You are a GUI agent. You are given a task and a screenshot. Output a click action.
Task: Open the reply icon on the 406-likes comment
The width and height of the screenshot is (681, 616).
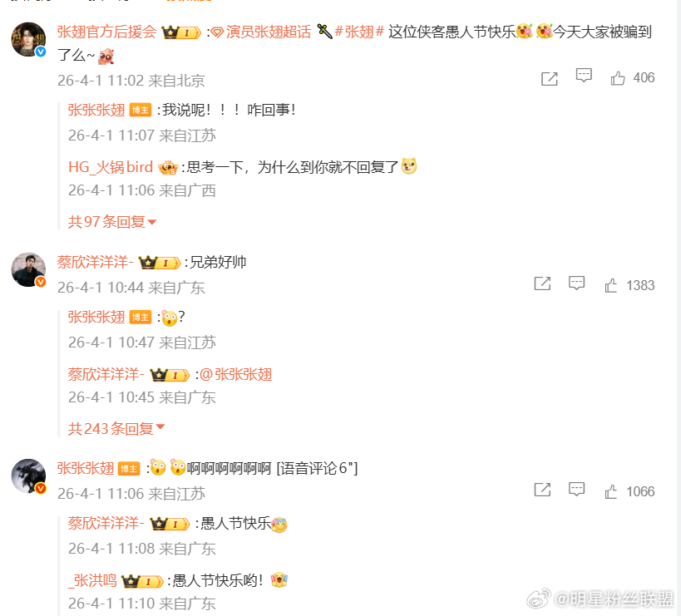(584, 76)
